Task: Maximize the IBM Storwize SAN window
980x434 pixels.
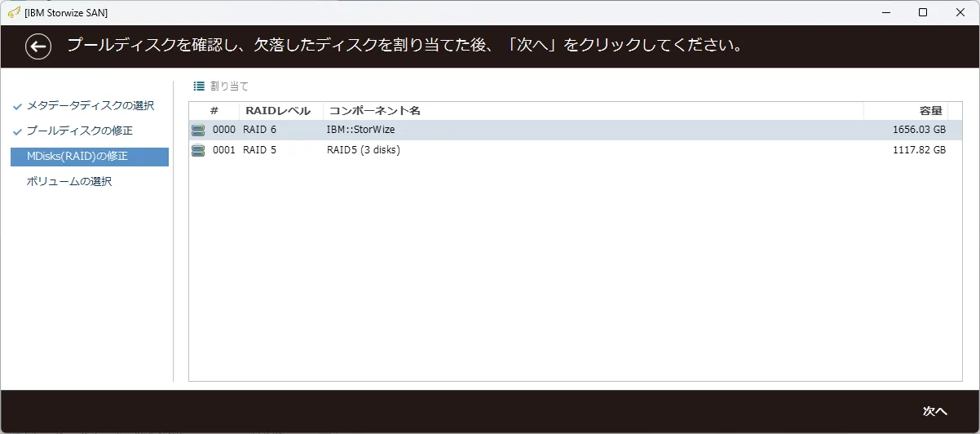Action: coord(923,12)
